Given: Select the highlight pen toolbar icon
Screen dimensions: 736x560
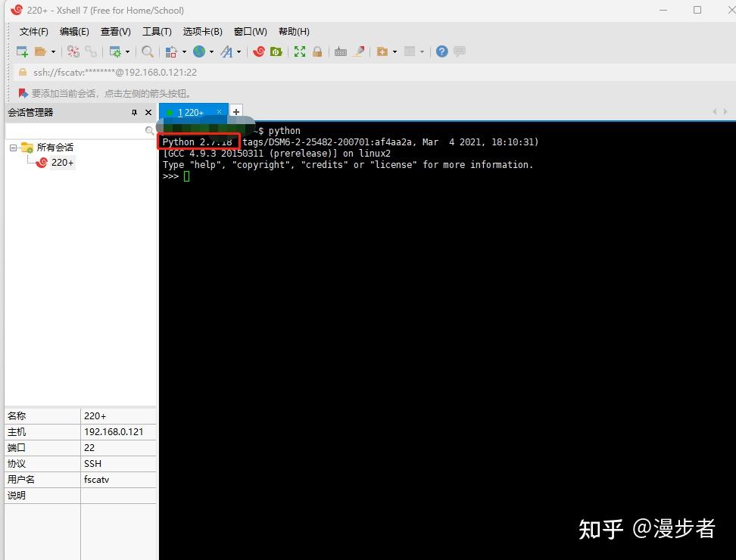Looking at the screenshot, I should (x=358, y=51).
